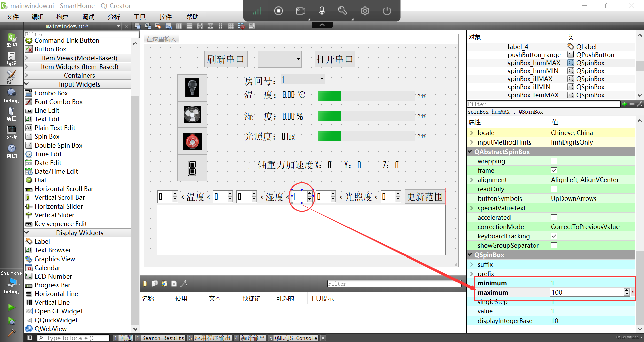The height and width of the screenshot is (342, 644).
Task: Click the recording toolbar stop/record icon
Action: 278,11
